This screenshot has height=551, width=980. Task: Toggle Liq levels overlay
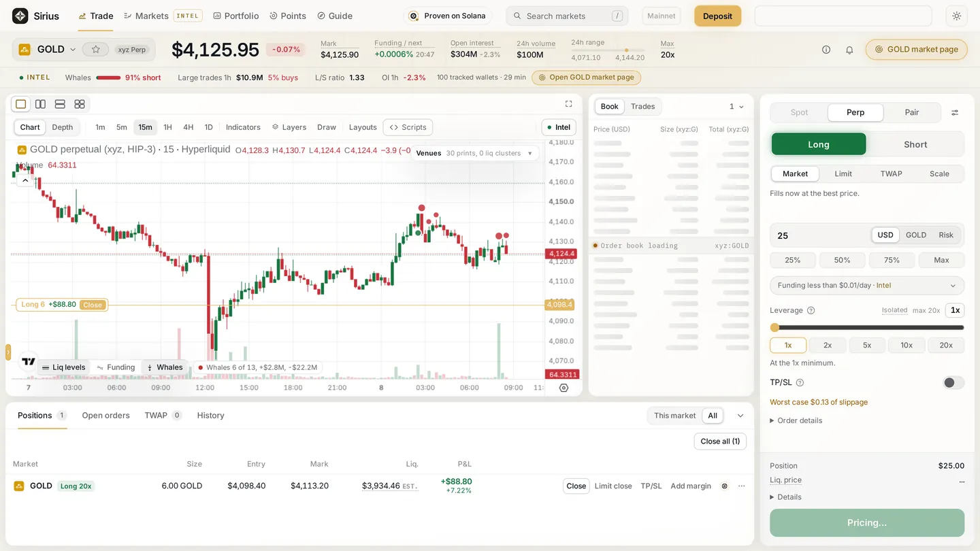pos(63,367)
